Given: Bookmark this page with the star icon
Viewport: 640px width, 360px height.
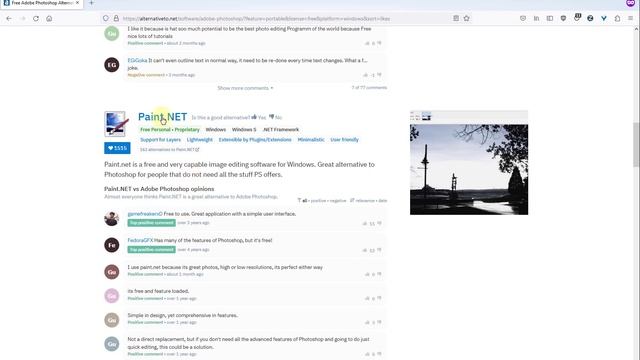Looking at the screenshot, I should coord(467,18).
